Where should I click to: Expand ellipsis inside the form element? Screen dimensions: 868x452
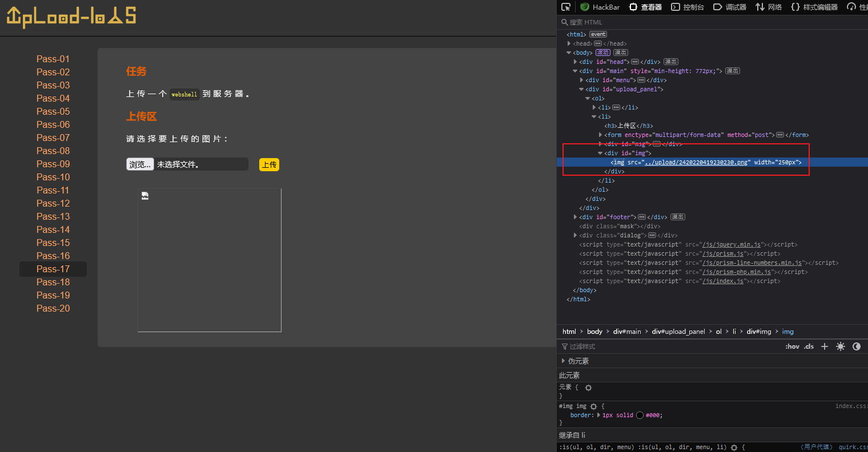pyautogui.click(x=780, y=135)
